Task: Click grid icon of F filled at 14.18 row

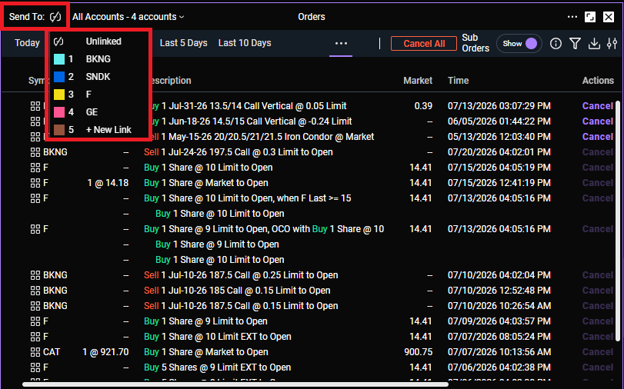Action: pyautogui.click(x=35, y=183)
